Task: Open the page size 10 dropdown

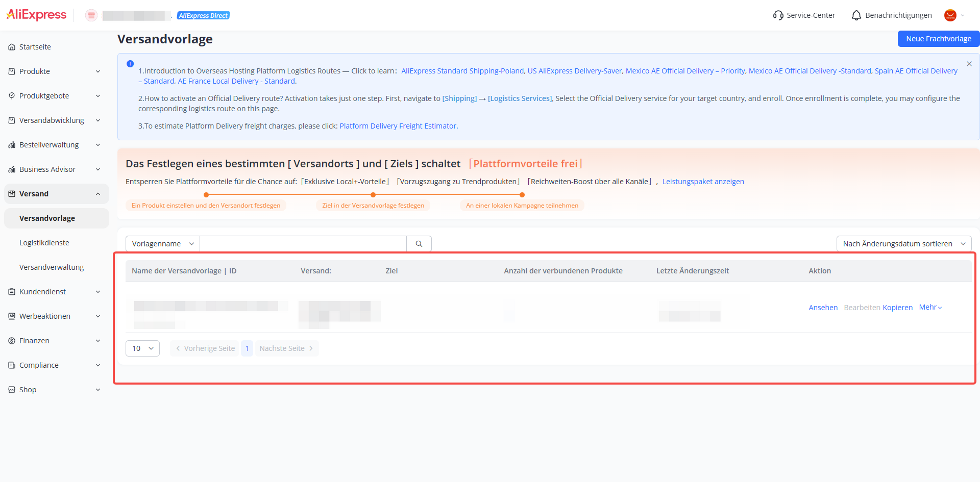Action: coord(142,348)
